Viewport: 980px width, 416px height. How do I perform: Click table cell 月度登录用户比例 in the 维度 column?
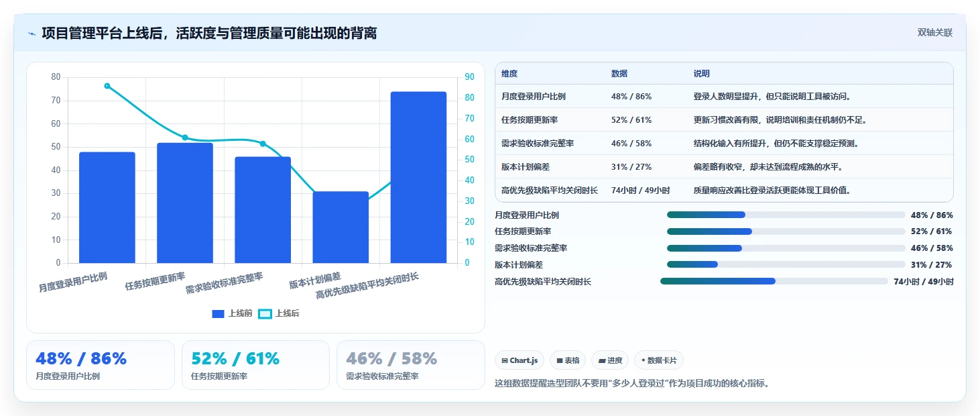coord(534,97)
